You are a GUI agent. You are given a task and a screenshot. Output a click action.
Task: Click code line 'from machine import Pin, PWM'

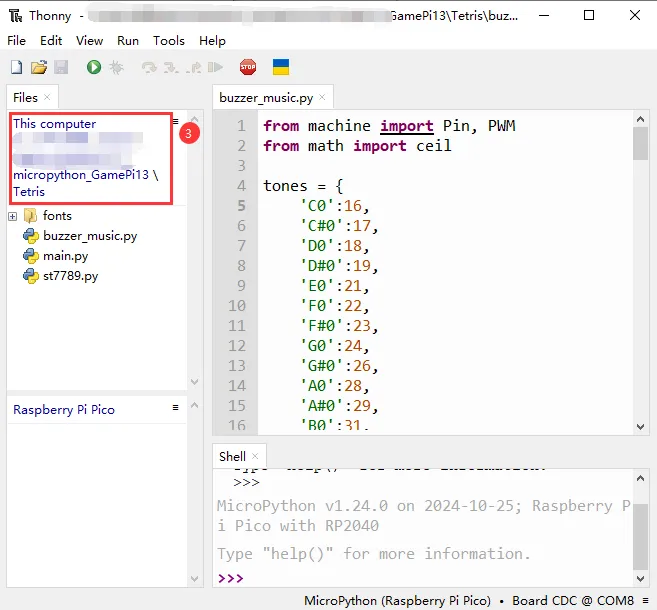tap(389, 126)
